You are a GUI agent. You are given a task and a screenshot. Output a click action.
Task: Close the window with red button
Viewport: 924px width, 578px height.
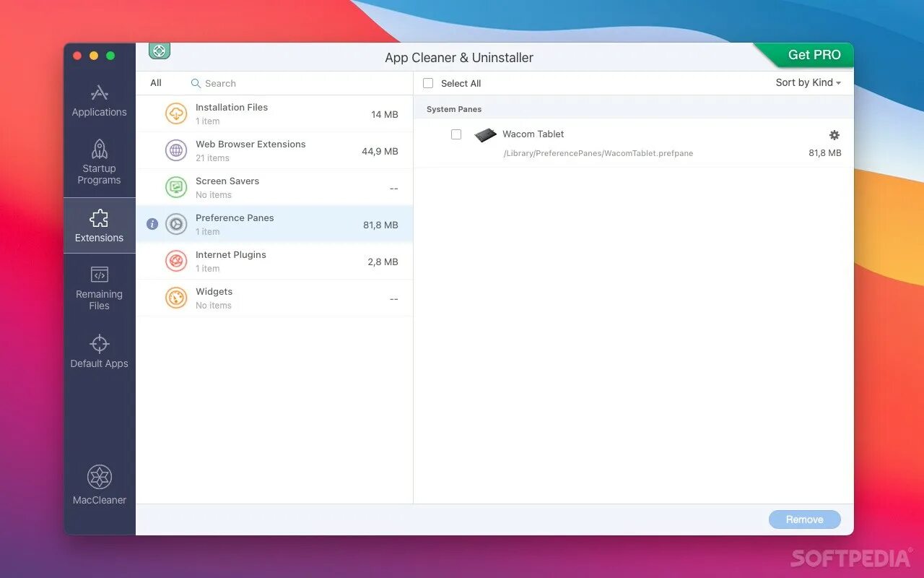(77, 56)
